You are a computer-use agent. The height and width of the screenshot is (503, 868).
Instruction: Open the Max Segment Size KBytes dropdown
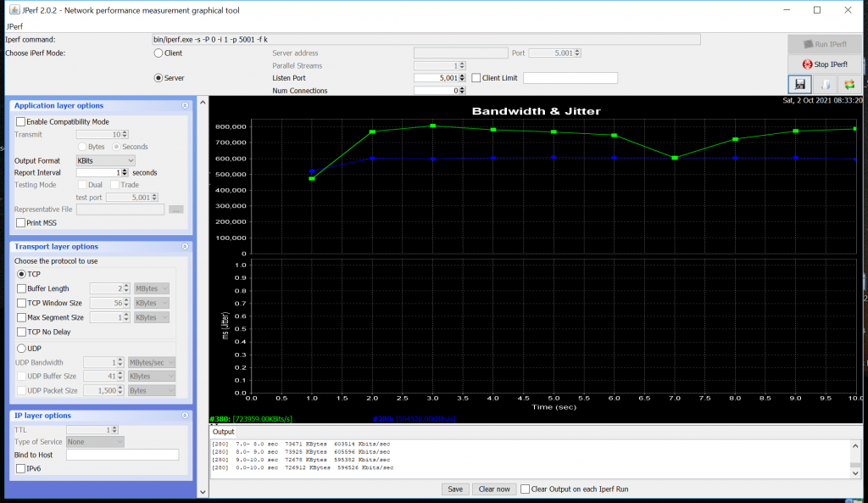coord(151,317)
